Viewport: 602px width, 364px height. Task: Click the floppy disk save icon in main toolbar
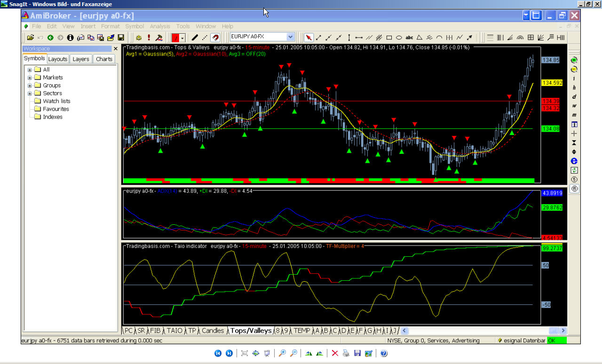[x=121, y=38]
